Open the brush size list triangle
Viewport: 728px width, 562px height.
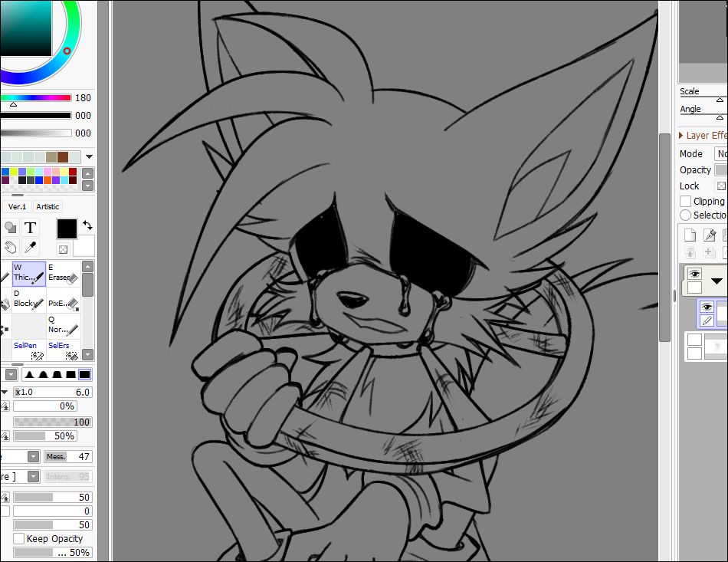(x=4, y=393)
